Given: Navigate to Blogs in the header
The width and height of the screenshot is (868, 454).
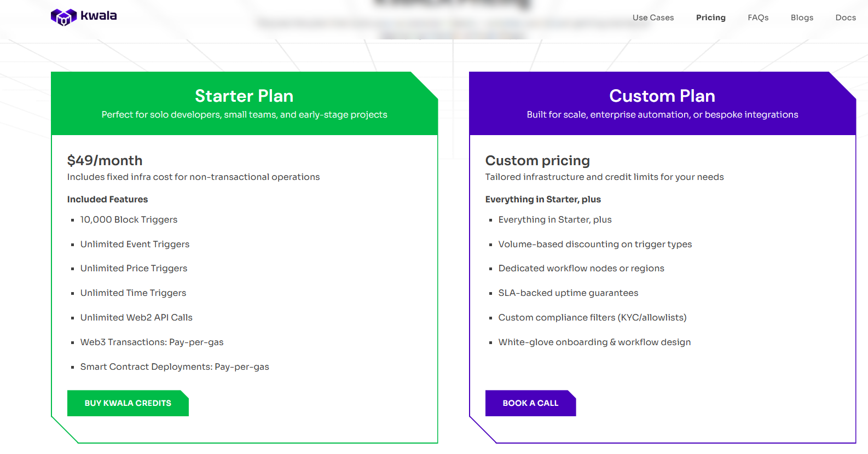Looking at the screenshot, I should [802, 18].
